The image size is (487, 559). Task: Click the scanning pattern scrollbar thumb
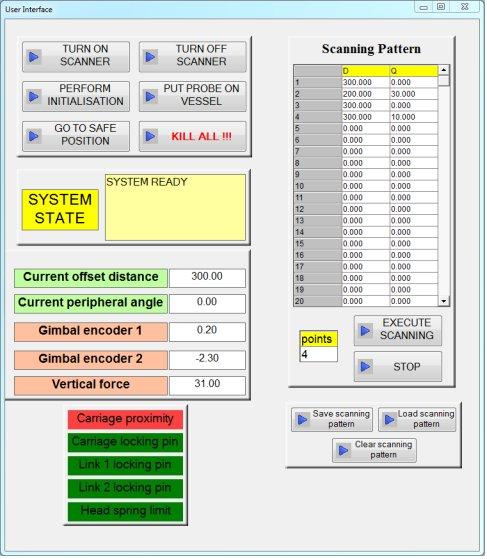[444, 81]
